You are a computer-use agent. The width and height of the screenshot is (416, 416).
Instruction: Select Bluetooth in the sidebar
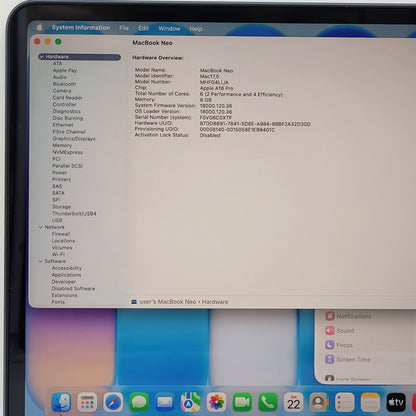[x=64, y=84]
